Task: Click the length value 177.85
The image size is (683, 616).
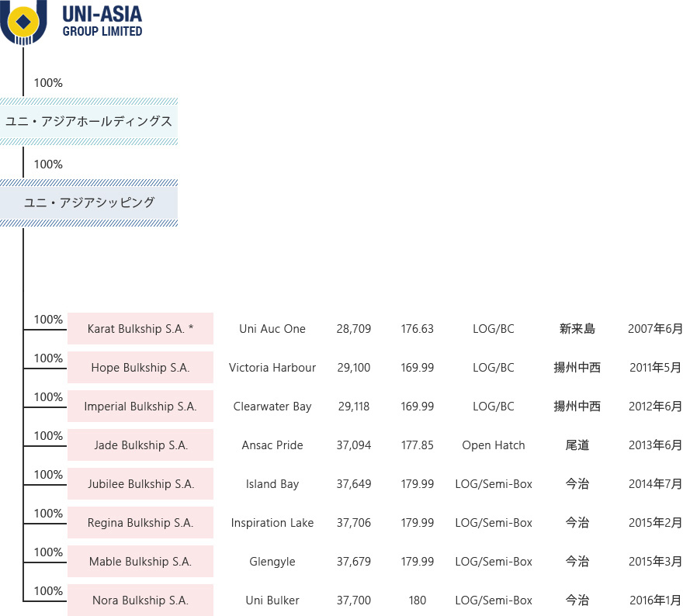Action: coord(418,445)
